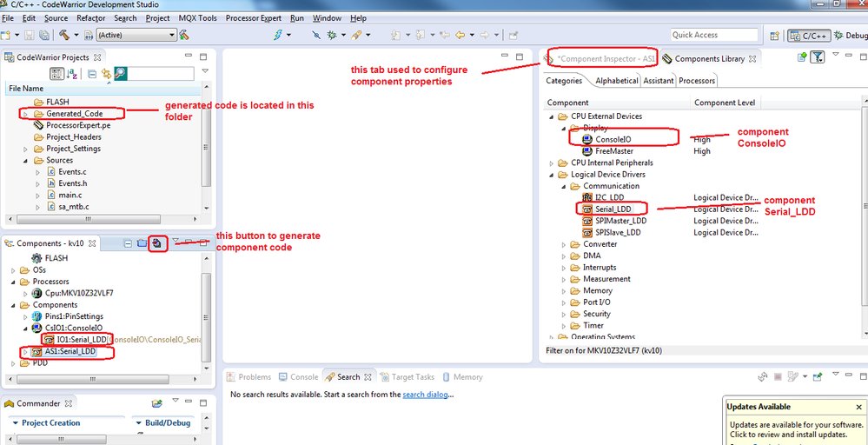Click the sort alphabetically icon in Projects view
Viewport: 868px width, 445px height.
click(x=72, y=73)
